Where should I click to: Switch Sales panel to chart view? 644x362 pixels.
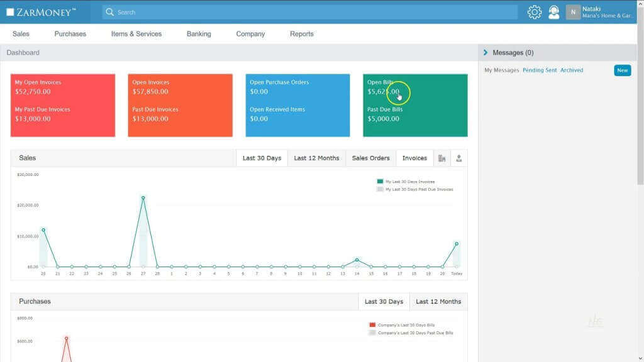[x=458, y=158]
